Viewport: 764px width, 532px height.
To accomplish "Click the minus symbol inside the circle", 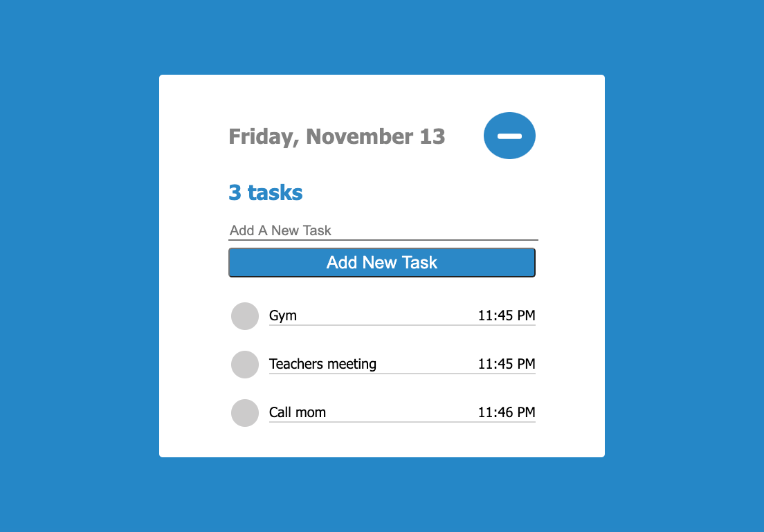I will click(x=509, y=136).
